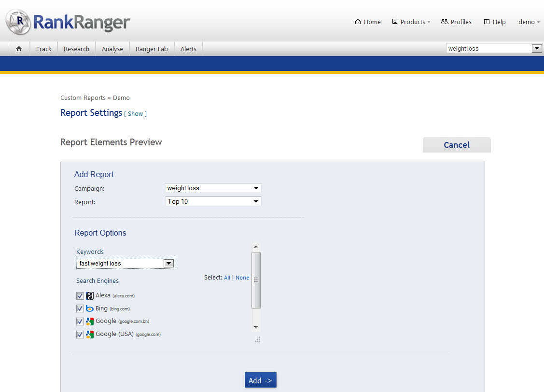This screenshot has height=392, width=544.
Task: Uncheck the Bing search engine checkbox
Action: click(80, 309)
